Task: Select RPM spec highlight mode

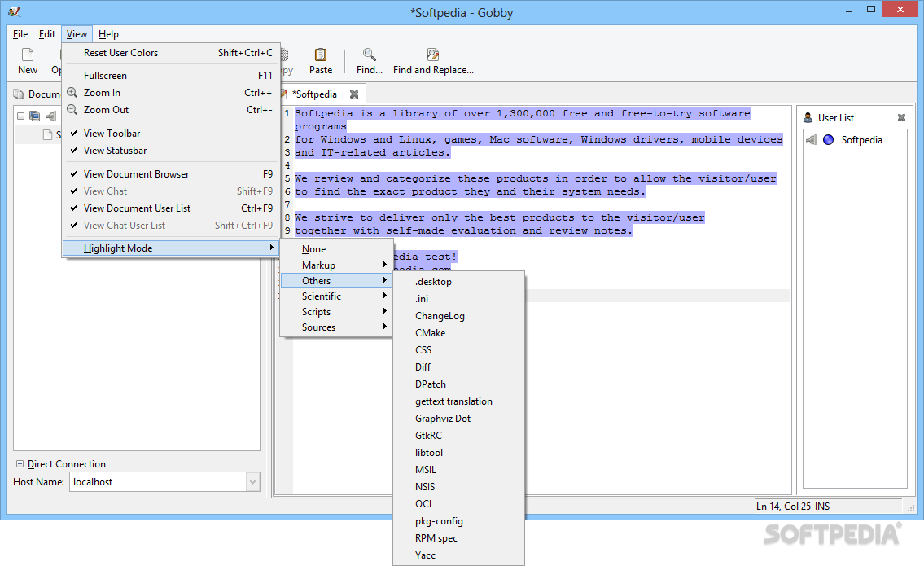Action: (458, 538)
